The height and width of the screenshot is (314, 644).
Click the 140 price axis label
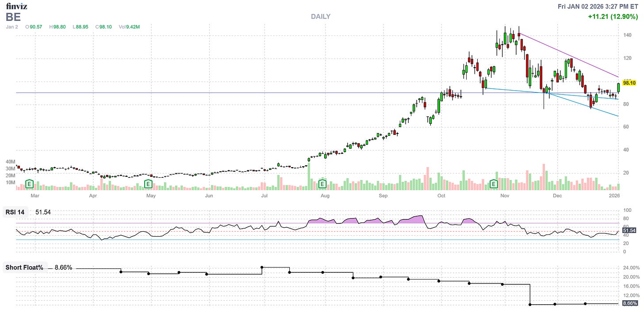coord(628,35)
